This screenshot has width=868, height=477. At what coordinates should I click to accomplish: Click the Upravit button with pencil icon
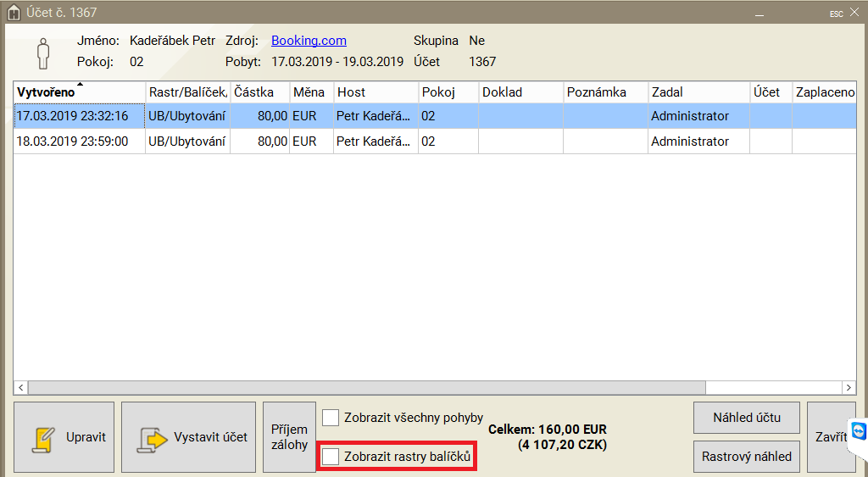[x=64, y=437]
